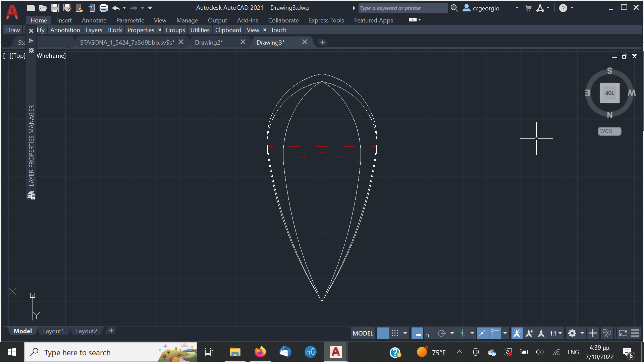The width and height of the screenshot is (644, 362).
Task: Undo the last action
Action: [x=116, y=8]
